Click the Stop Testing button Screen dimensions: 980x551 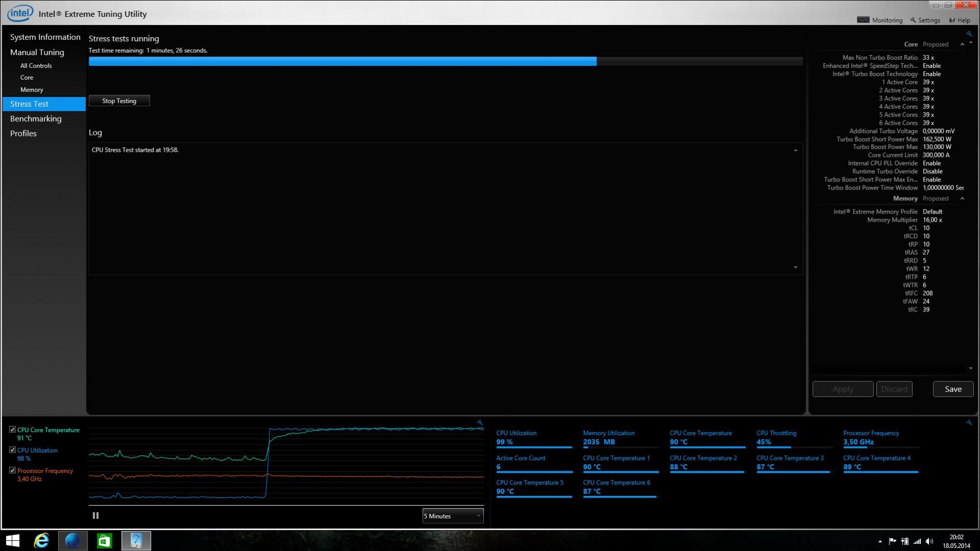[x=119, y=101]
